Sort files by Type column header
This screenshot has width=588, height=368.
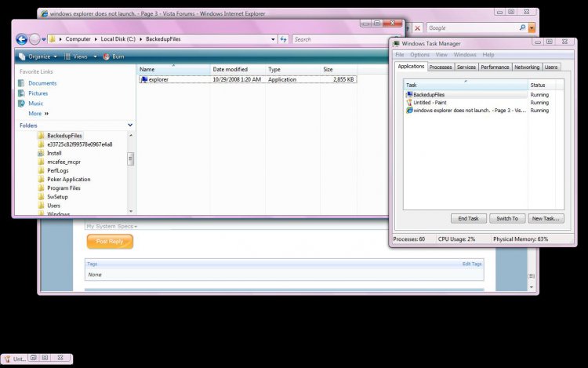(x=293, y=69)
